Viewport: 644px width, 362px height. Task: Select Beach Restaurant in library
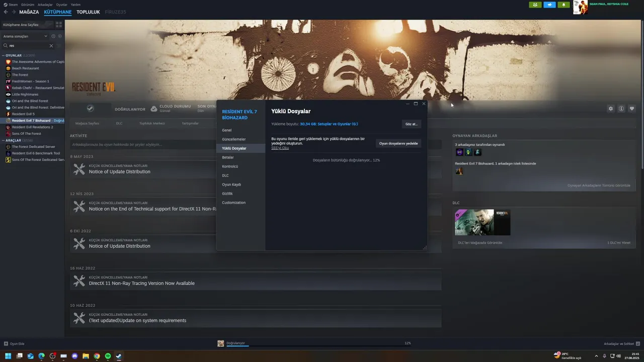click(32, 68)
